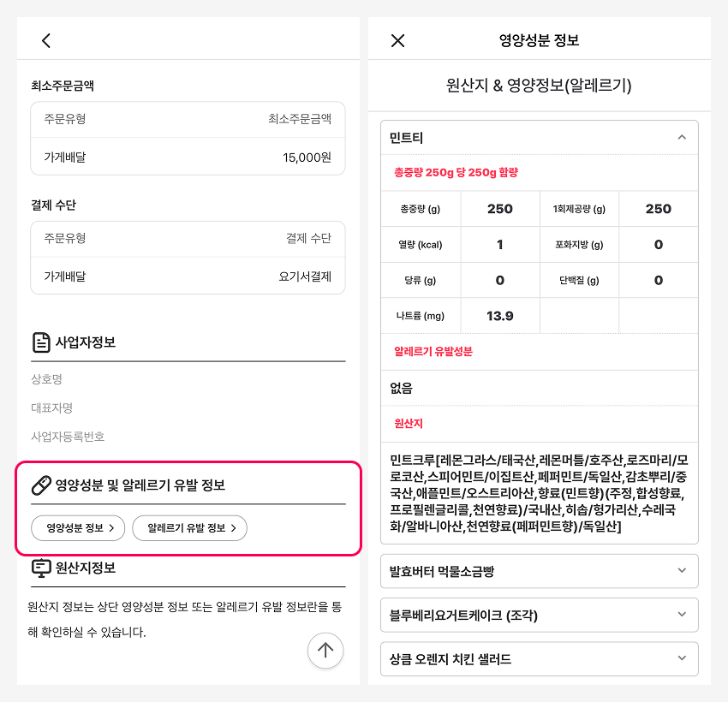Click the 없음 allergen value

tap(401, 388)
